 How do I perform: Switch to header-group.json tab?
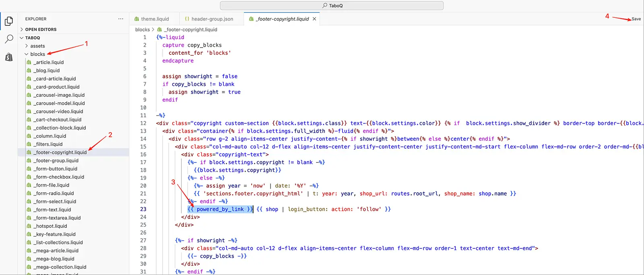[209, 19]
